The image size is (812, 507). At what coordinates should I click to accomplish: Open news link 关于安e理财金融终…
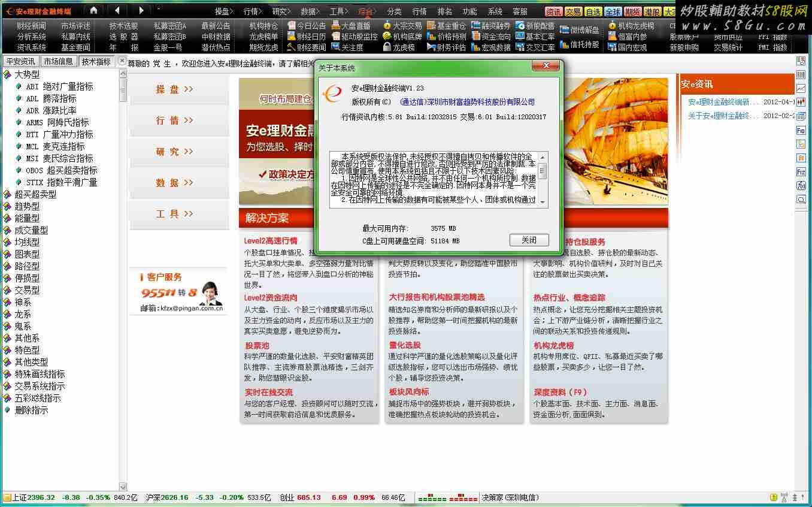point(723,116)
